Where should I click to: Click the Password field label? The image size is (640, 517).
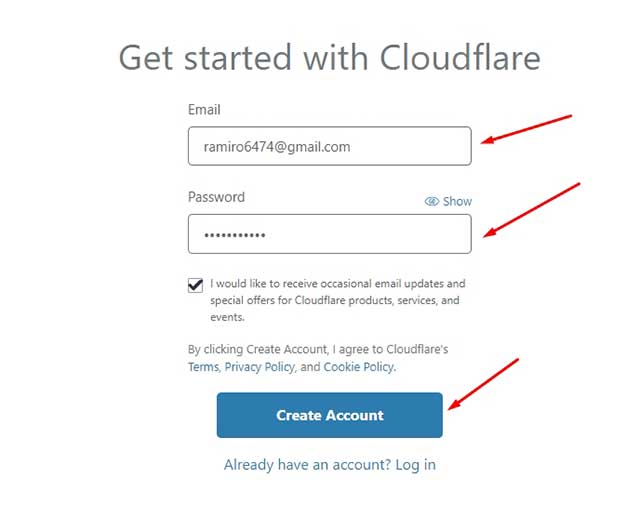(x=216, y=197)
